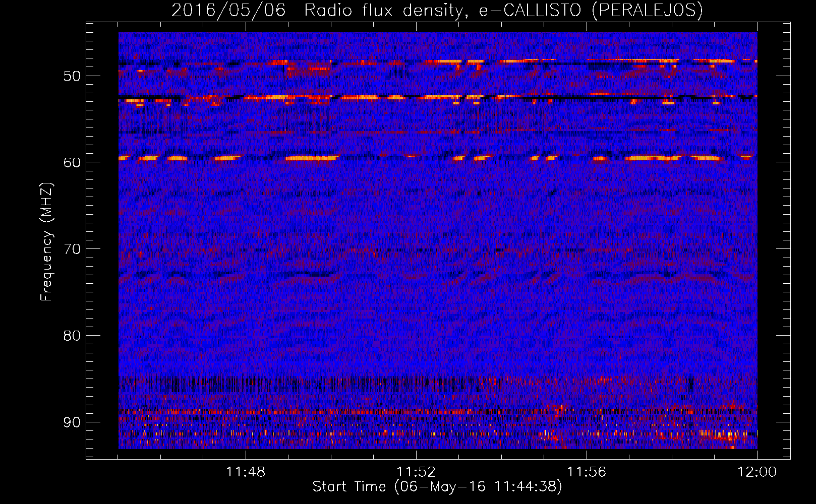Click the 12:00 time tick label

pyautogui.click(x=757, y=472)
